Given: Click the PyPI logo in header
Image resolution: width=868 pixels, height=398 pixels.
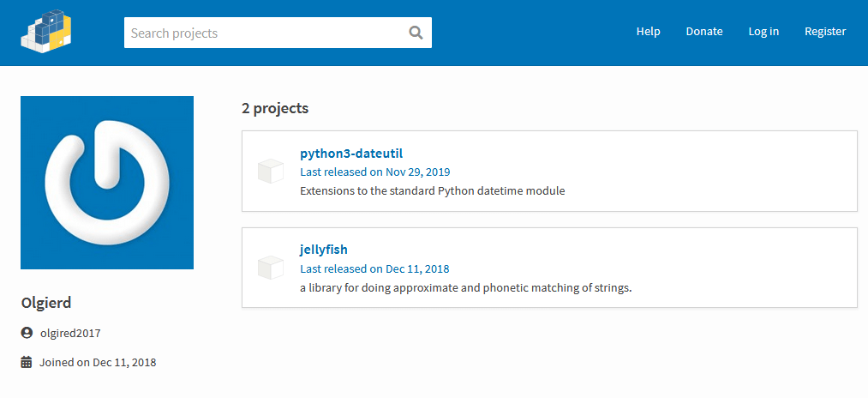Looking at the screenshot, I should point(45,31).
